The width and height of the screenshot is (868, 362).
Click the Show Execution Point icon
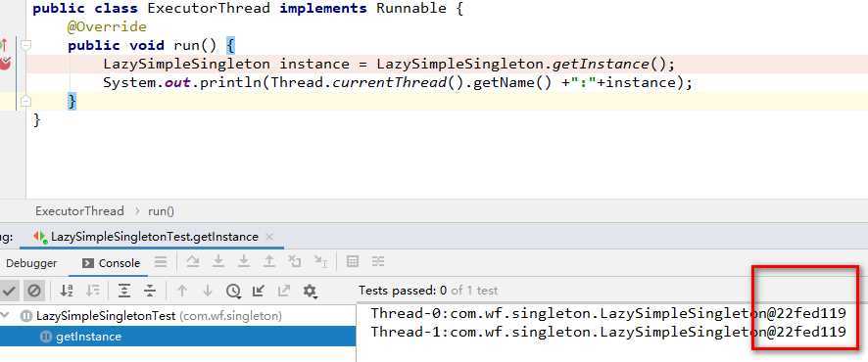click(x=161, y=261)
